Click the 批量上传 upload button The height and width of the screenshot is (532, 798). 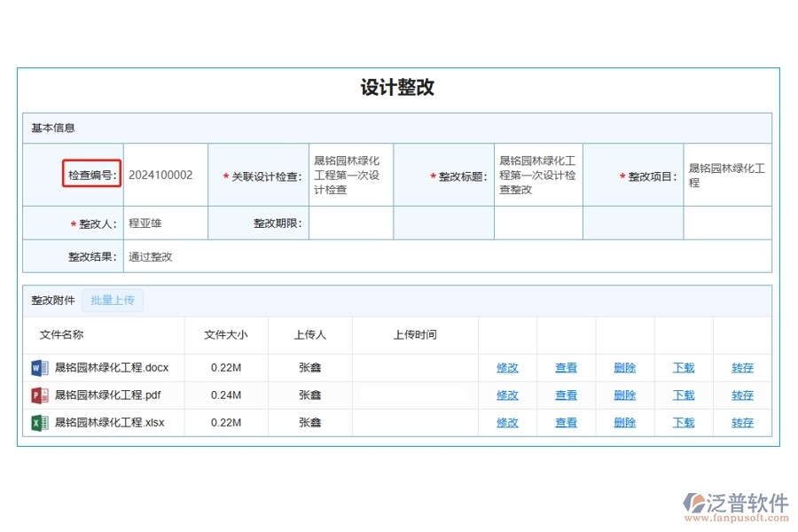(x=113, y=300)
